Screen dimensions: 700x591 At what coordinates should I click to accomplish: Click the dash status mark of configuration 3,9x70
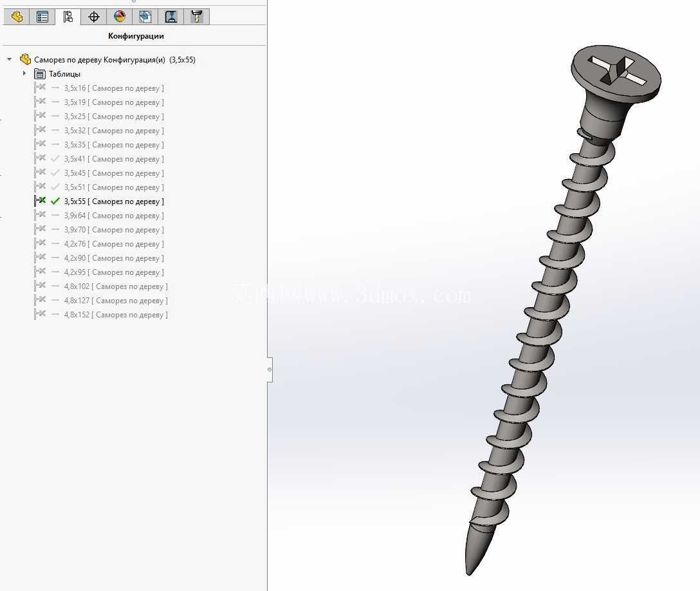[x=55, y=230]
